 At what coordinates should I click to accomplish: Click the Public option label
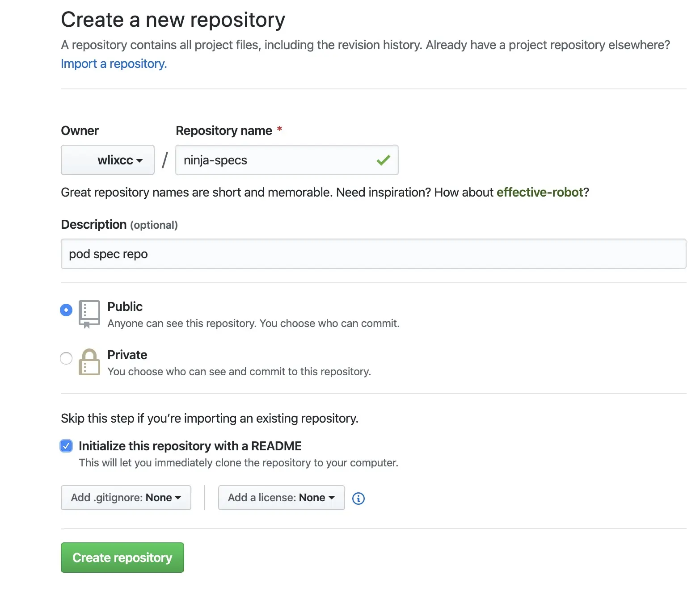125,307
